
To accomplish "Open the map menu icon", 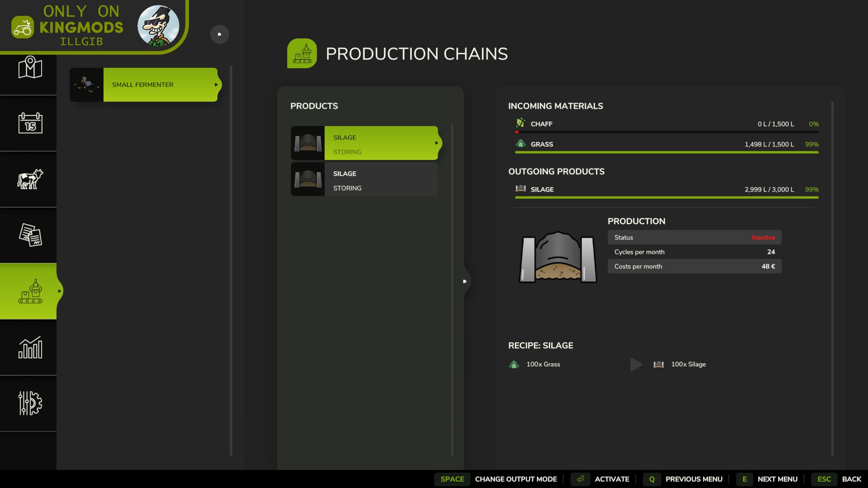I will pos(30,67).
